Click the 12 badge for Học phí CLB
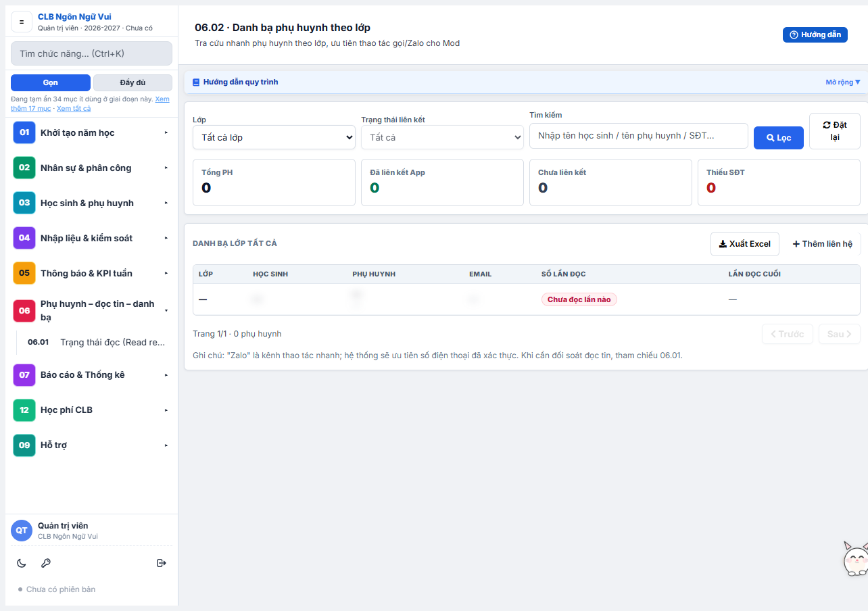868x611 pixels. coord(24,410)
